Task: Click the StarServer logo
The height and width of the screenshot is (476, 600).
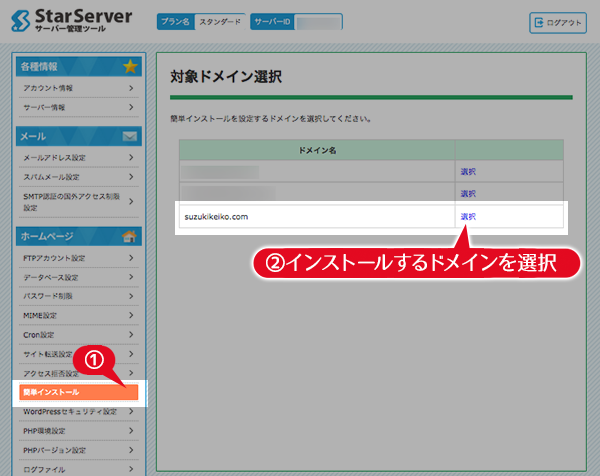Action: pos(72,21)
